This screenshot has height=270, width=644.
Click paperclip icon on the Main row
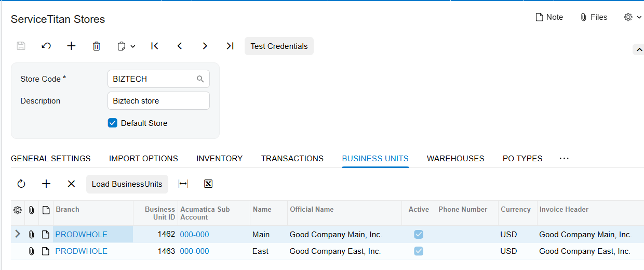point(31,235)
